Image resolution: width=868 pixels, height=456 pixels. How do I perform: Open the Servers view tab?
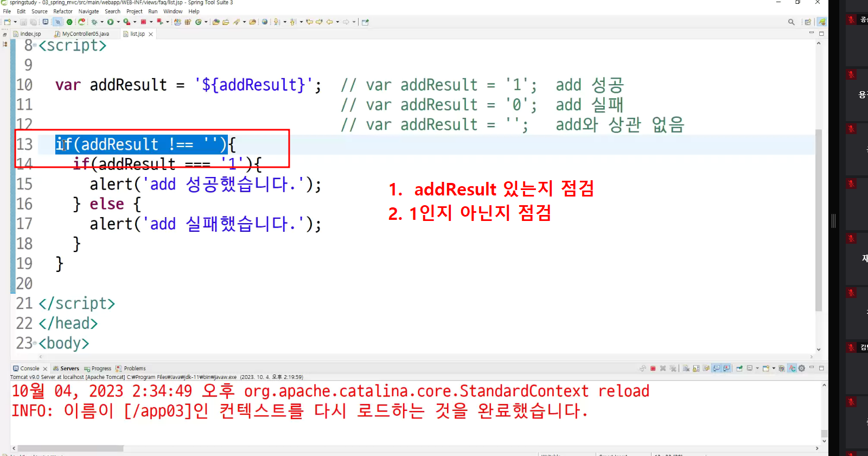pyautogui.click(x=66, y=369)
